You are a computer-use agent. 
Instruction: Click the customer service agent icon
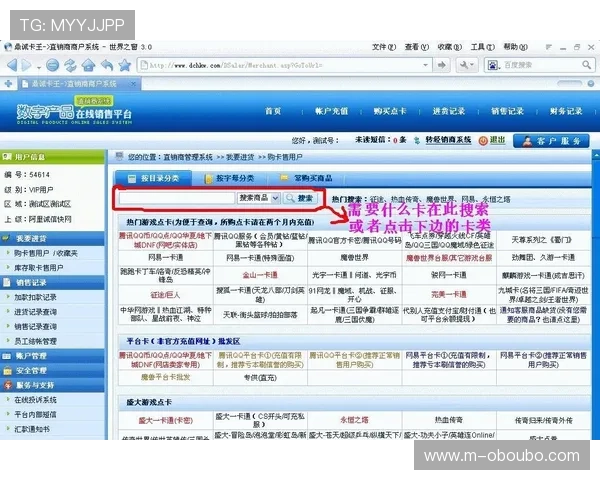coord(528,141)
